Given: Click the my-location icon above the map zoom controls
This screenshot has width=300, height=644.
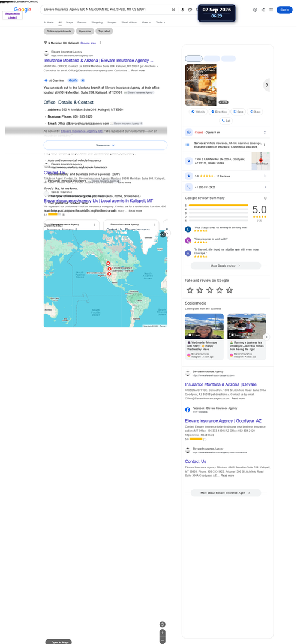Looking at the screenshot, I should [163, 624].
